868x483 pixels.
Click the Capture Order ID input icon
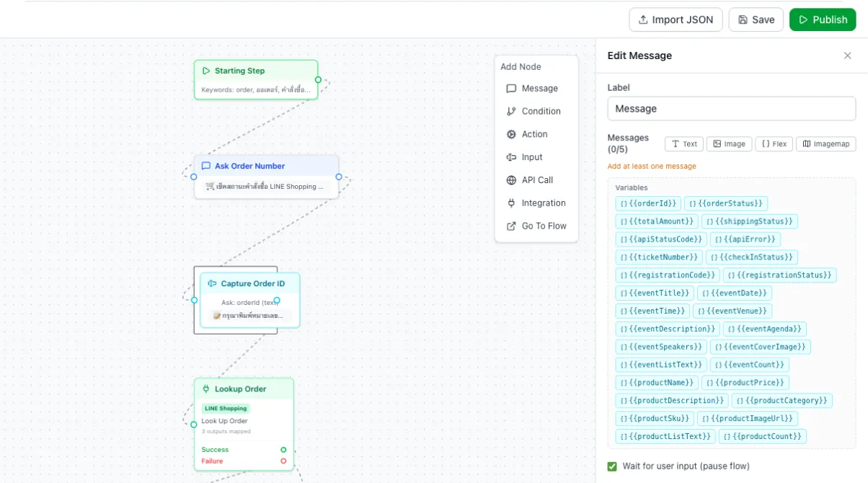tap(212, 283)
